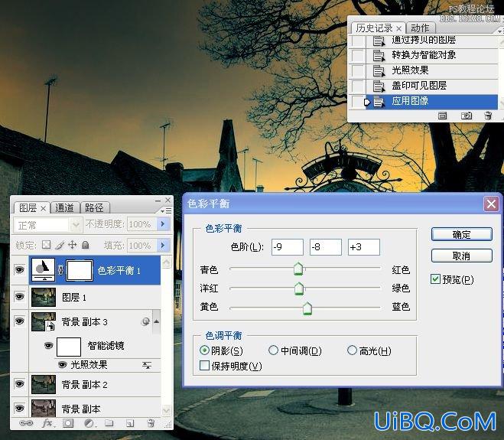This screenshot has width=504, height=440.
Task: Click the 色彩平衡 1 layer mask thumbnail
Action: pos(80,270)
